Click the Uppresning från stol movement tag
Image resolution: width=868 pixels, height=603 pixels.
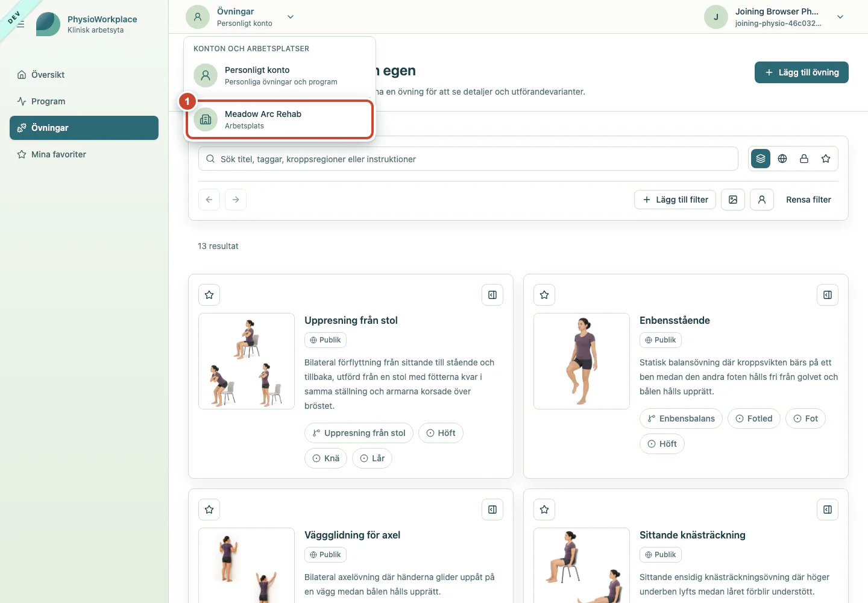pyautogui.click(x=359, y=433)
